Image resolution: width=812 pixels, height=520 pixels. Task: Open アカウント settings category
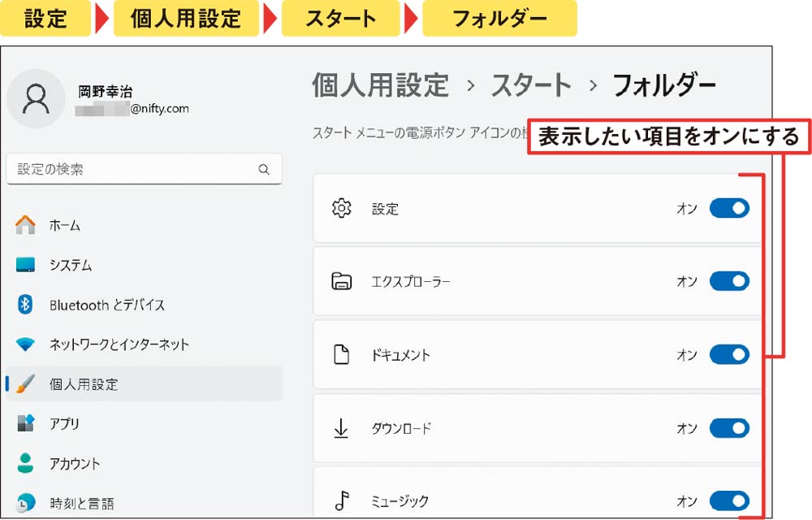point(145,463)
